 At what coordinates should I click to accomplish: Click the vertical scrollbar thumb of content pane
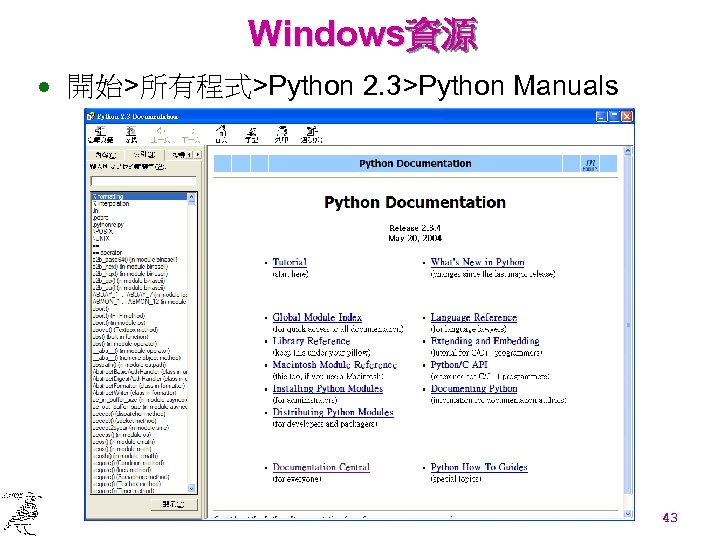(x=628, y=325)
